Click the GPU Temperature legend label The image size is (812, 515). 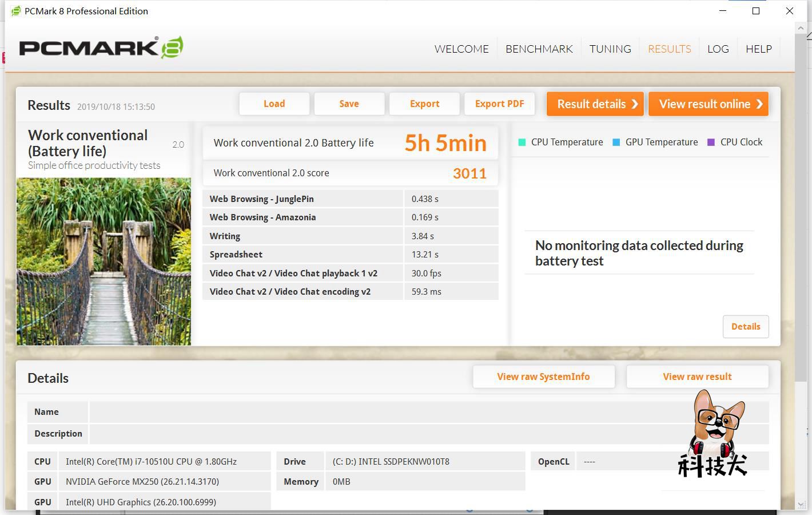[662, 142]
